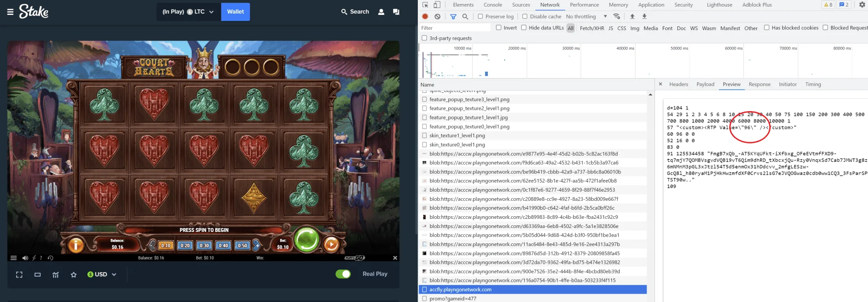This screenshot has height=302, width=868.
Task: Enable the Preserve log checkbox
Action: pos(480,16)
